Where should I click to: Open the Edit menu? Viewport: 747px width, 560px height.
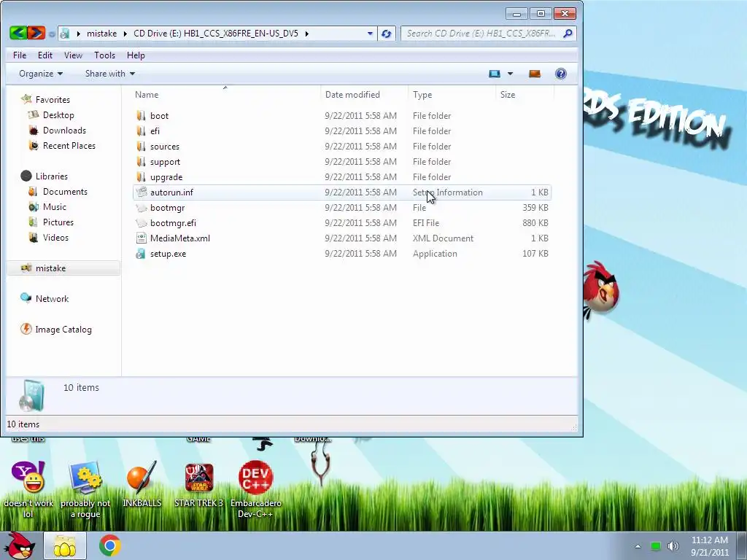point(45,55)
